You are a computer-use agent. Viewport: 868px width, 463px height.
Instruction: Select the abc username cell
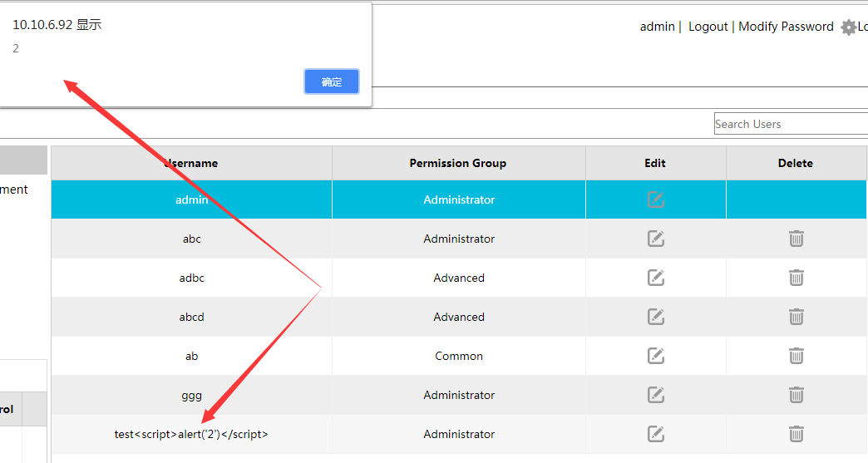click(x=191, y=239)
